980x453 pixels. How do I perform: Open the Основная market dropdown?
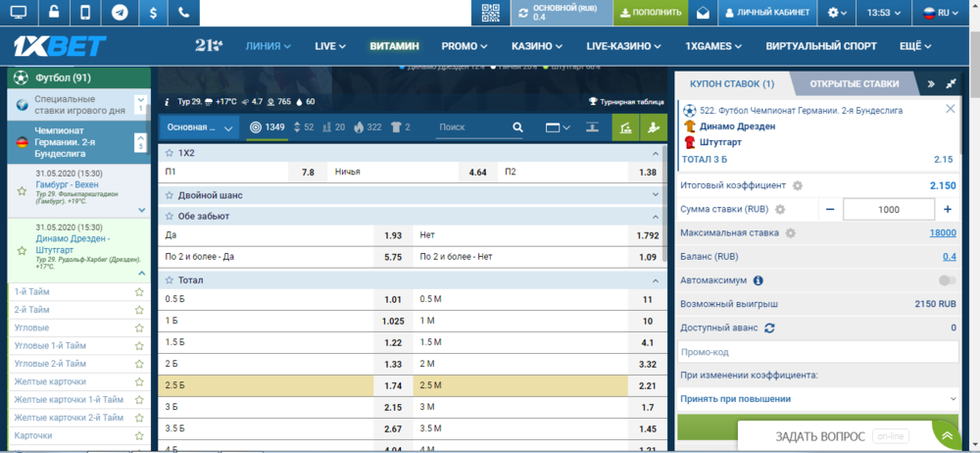point(199,127)
